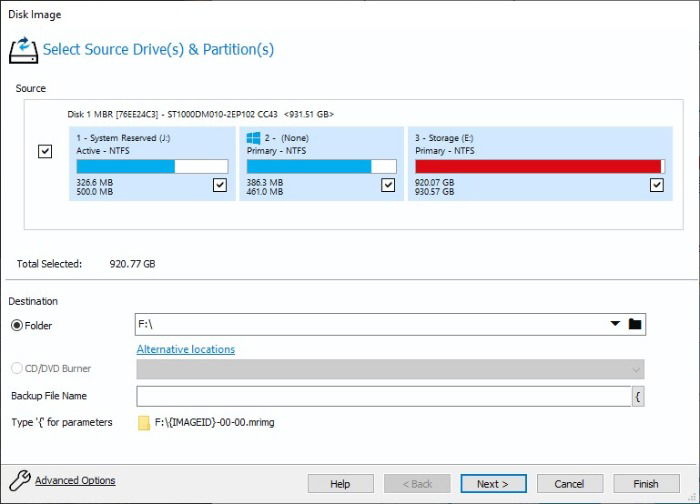Image resolution: width=700 pixels, height=504 pixels.
Task: Click the '{' parameters button for file name
Action: point(638,396)
